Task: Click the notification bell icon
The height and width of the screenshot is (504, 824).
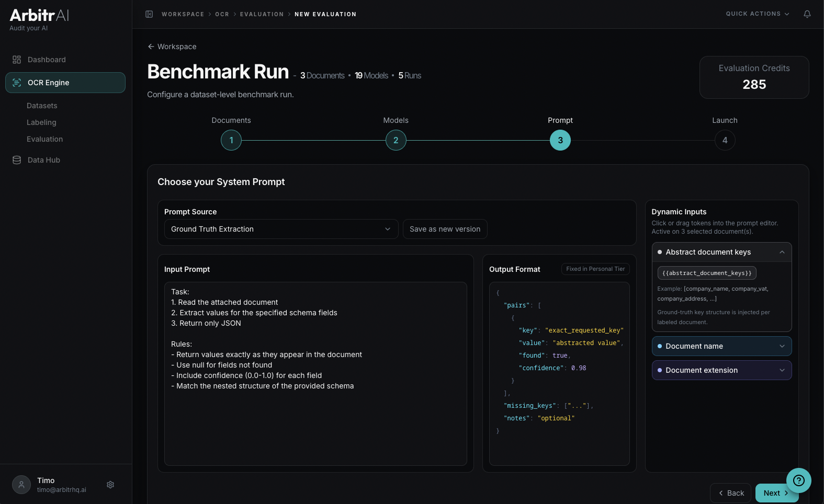Action: [807, 14]
